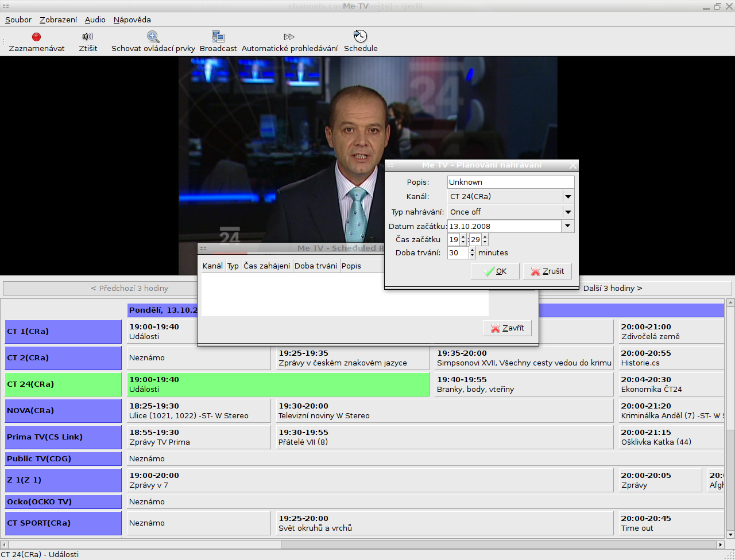
Task: Select the NOVA(CRa) channel button
Action: coord(63,411)
